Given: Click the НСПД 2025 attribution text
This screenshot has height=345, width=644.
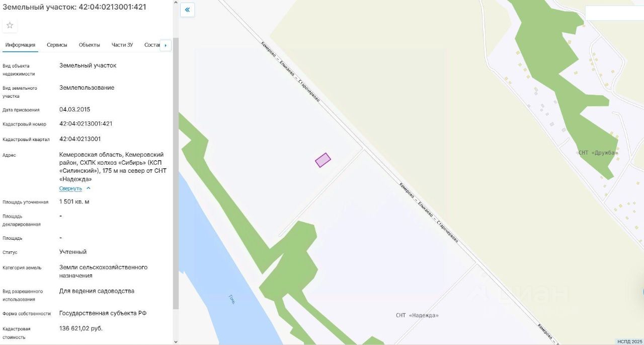Looking at the screenshot, I should pos(629,341).
